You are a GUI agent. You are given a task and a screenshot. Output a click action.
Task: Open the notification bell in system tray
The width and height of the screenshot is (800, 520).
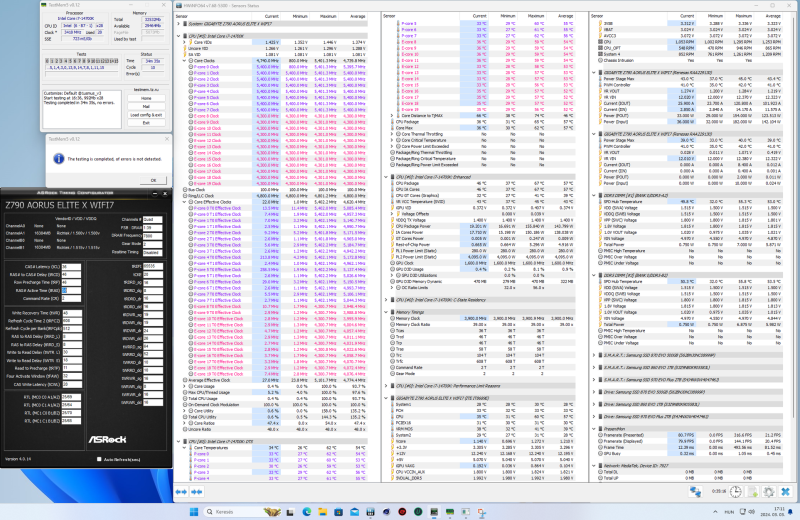[x=791, y=512]
